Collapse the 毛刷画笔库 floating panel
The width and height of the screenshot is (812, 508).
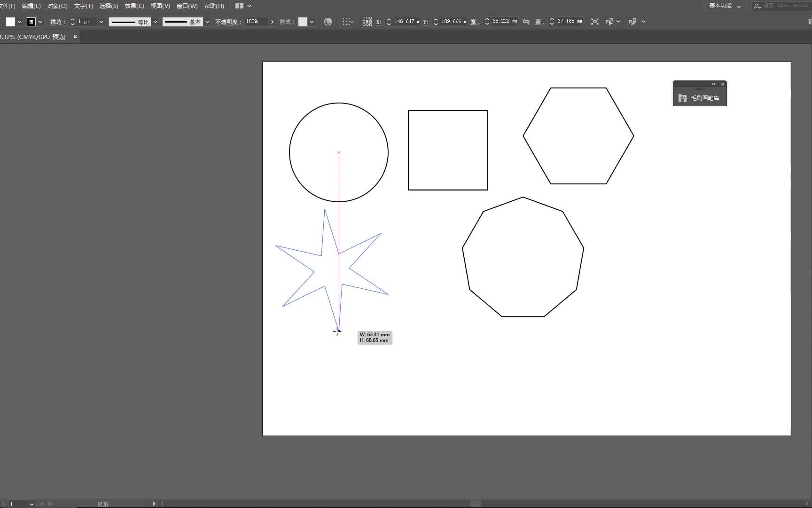[x=714, y=84]
